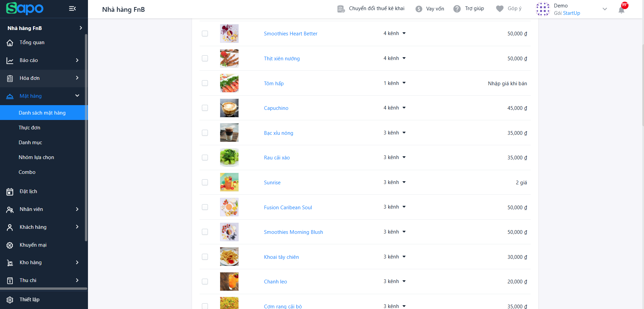Open the 3 kênh dropdown for Sunrise
The image size is (644, 309).
click(404, 182)
